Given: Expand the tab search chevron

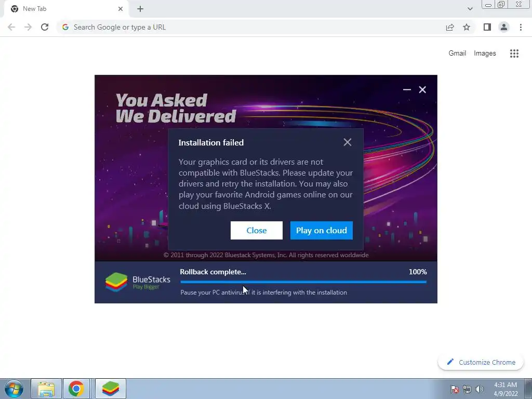Looking at the screenshot, I should click(470, 9).
